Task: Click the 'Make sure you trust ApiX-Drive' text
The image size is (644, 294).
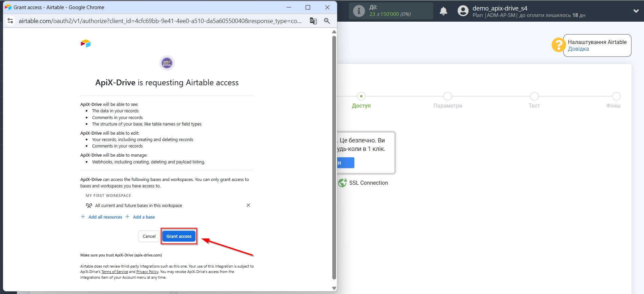Action: pyautogui.click(x=121, y=255)
